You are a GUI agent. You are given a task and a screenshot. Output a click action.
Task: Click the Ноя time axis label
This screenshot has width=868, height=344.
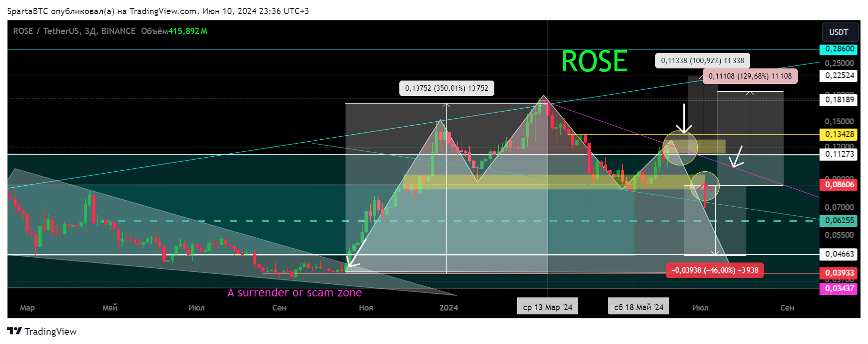click(x=366, y=308)
